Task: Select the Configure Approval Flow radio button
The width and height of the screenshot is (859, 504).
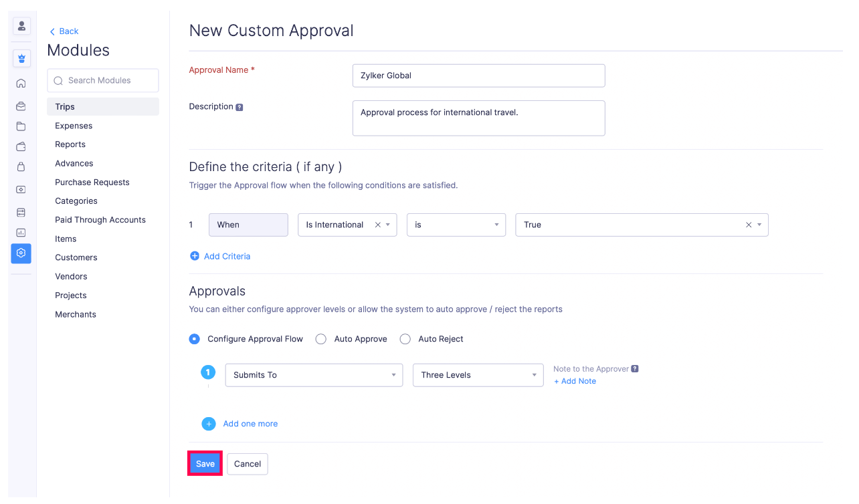Action: click(x=194, y=339)
